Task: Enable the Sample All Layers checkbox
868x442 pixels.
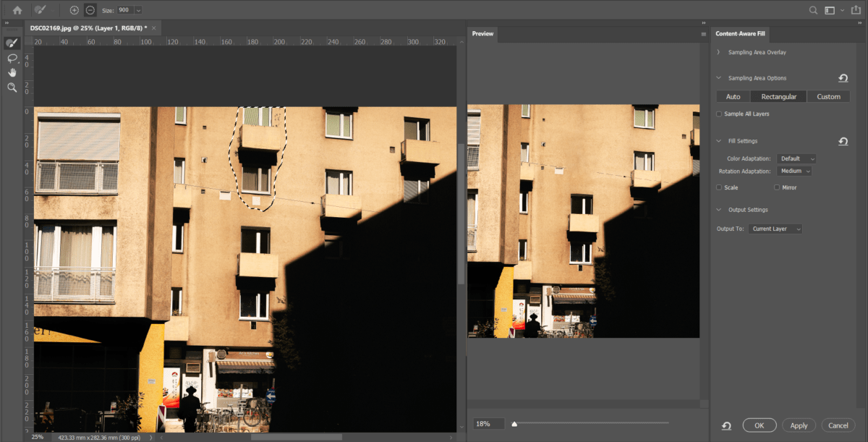Action: [720, 114]
